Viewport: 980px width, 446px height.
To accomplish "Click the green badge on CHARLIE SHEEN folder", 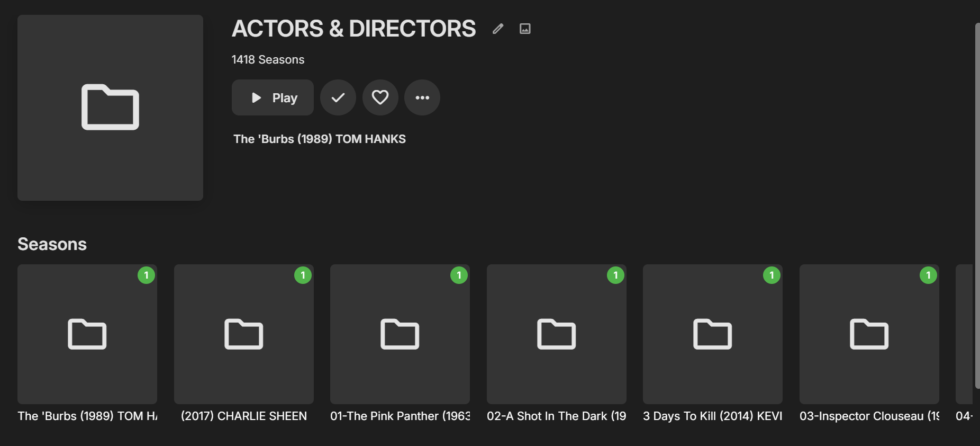I will coord(303,275).
